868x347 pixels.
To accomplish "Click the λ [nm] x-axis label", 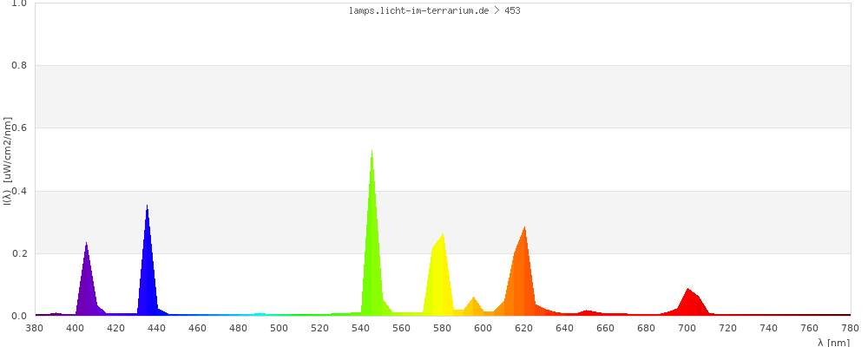I will coord(833,342).
